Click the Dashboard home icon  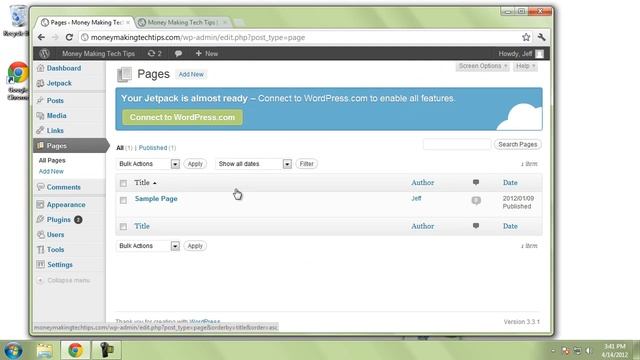coord(40,68)
